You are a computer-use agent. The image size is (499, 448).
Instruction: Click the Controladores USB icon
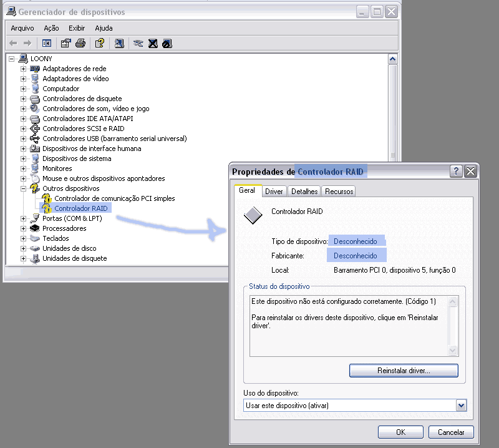(35, 139)
